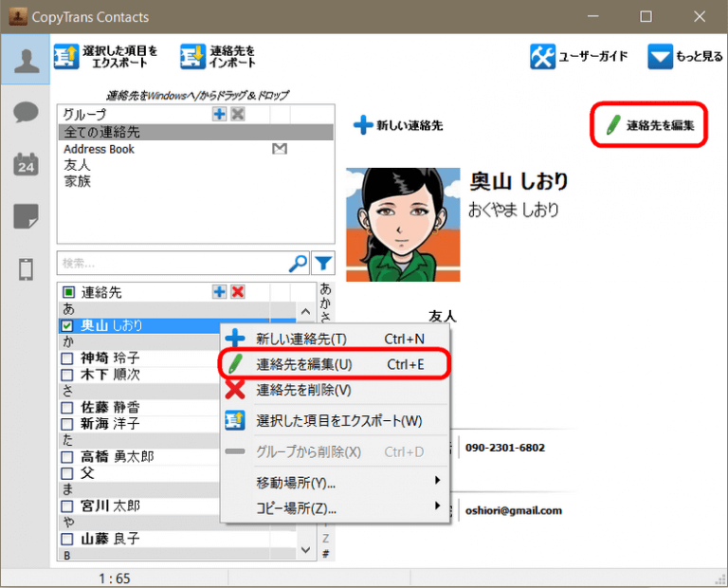Choose 新しい連絡先(T) in context menu
The height and width of the screenshot is (588, 728).
click(x=335, y=339)
